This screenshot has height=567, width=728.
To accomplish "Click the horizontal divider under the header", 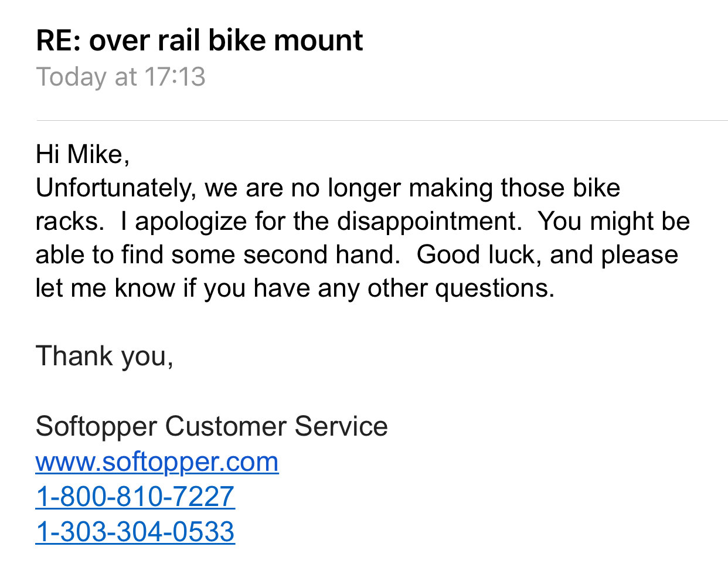I will (382, 121).
